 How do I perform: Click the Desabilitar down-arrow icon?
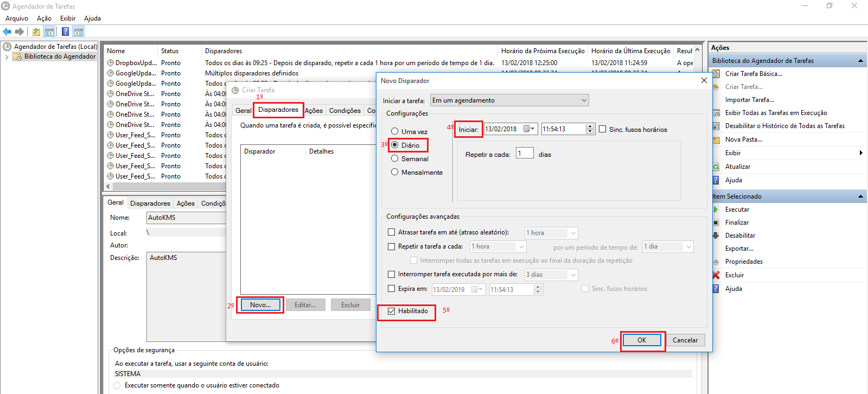point(716,236)
